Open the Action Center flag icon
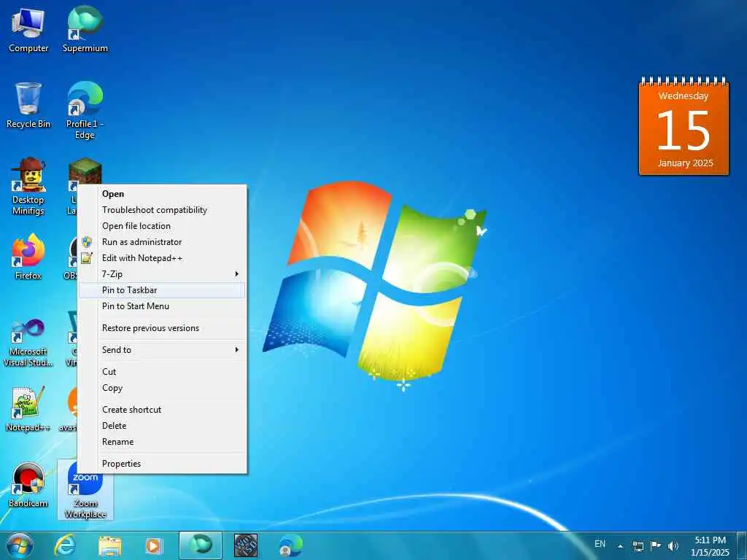747x560 pixels. coord(656,545)
